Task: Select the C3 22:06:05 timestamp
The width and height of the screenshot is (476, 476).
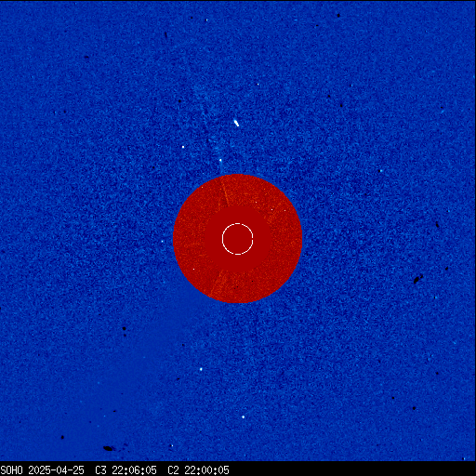Action: [126, 470]
